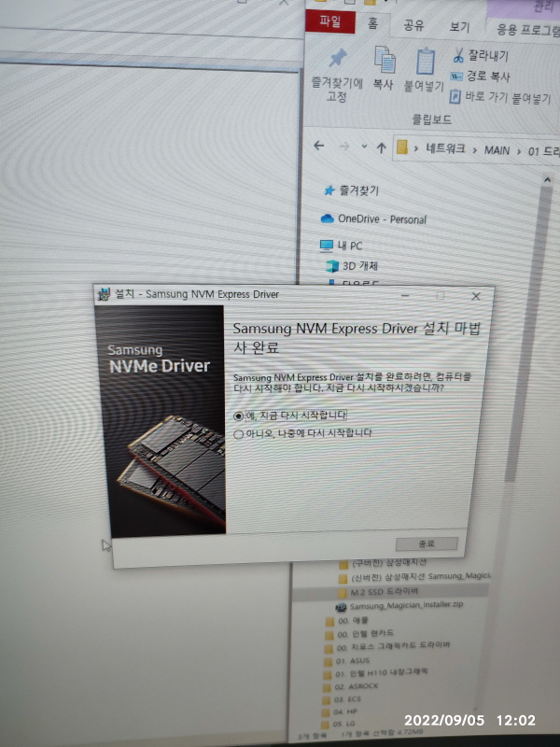The height and width of the screenshot is (747, 560).
Task: Select '00. 지포스 그래픽카드 드라이버' folder
Action: click(x=386, y=646)
